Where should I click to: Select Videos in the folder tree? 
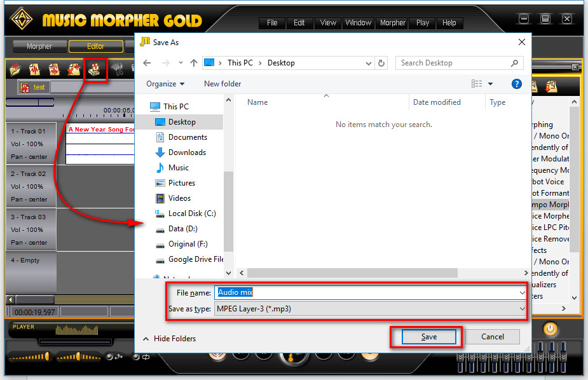pos(174,198)
